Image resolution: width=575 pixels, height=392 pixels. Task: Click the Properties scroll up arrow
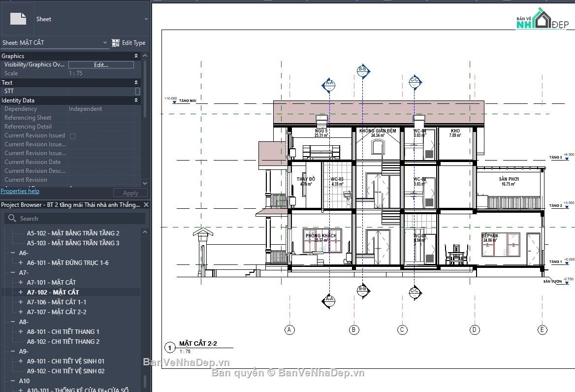(x=145, y=56)
